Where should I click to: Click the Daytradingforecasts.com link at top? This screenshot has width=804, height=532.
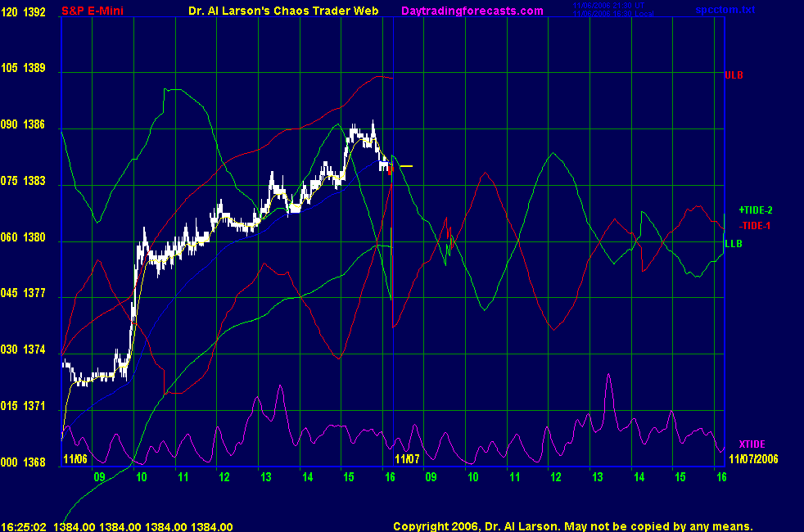point(472,11)
